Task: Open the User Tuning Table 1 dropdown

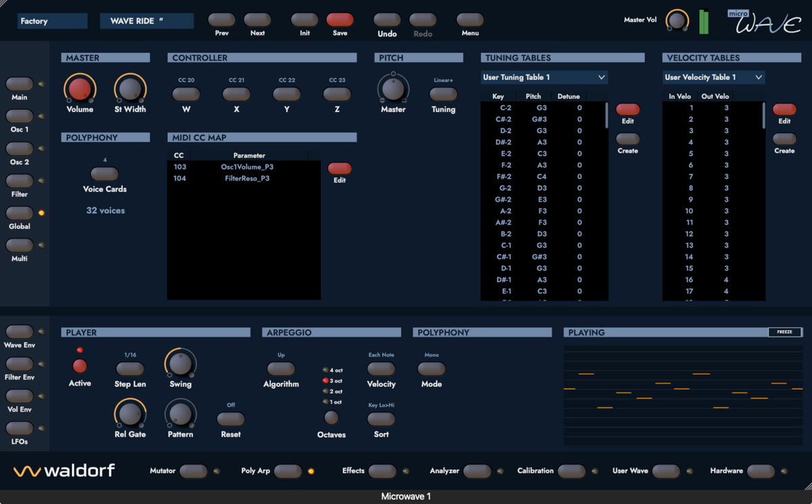Action: (x=544, y=77)
